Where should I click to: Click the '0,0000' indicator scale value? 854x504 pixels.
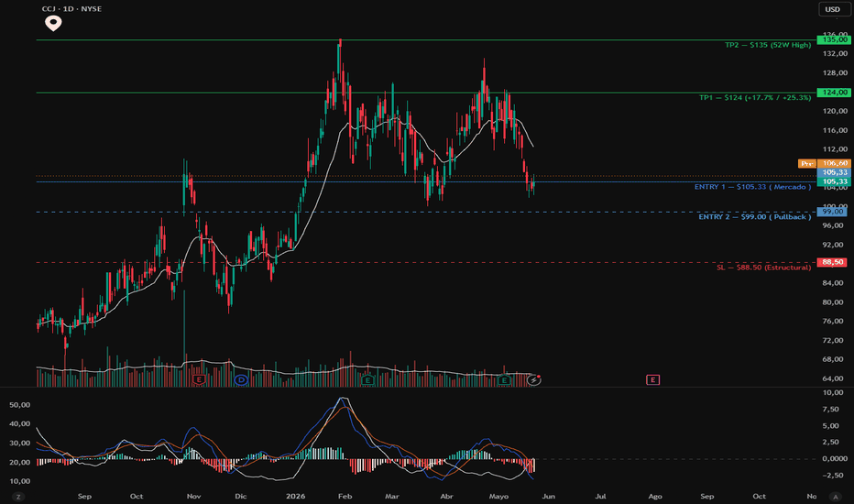pyautogui.click(x=833, y=459)
